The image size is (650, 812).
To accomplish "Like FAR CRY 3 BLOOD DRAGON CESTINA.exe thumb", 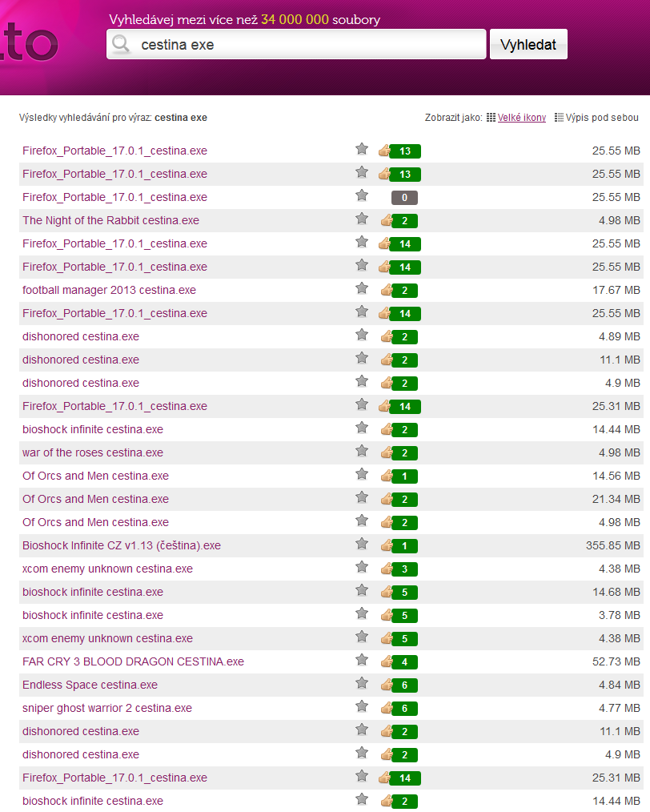I will pyautogui.click(x=387, y=661).
